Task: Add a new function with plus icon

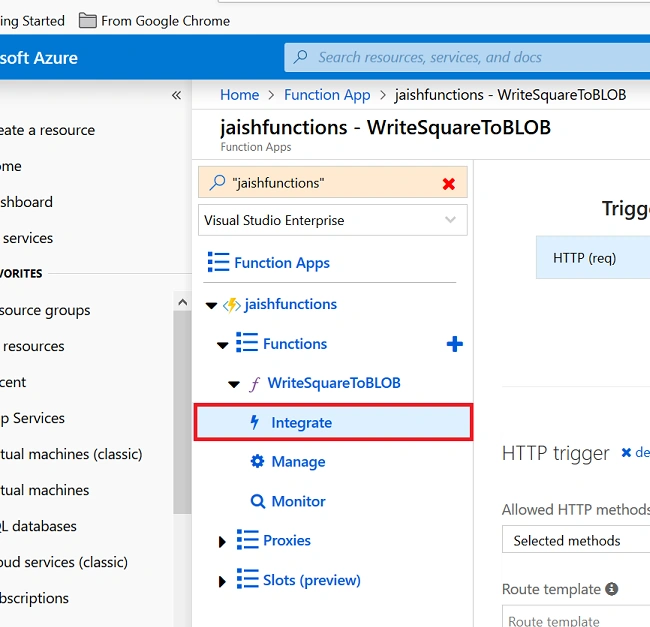Action: pos(454,344)
